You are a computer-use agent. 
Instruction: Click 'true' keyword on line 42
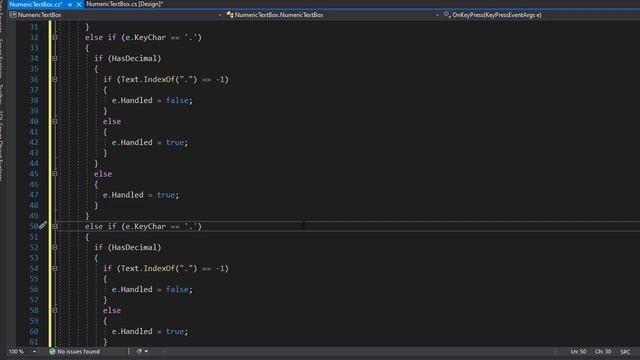175,142
